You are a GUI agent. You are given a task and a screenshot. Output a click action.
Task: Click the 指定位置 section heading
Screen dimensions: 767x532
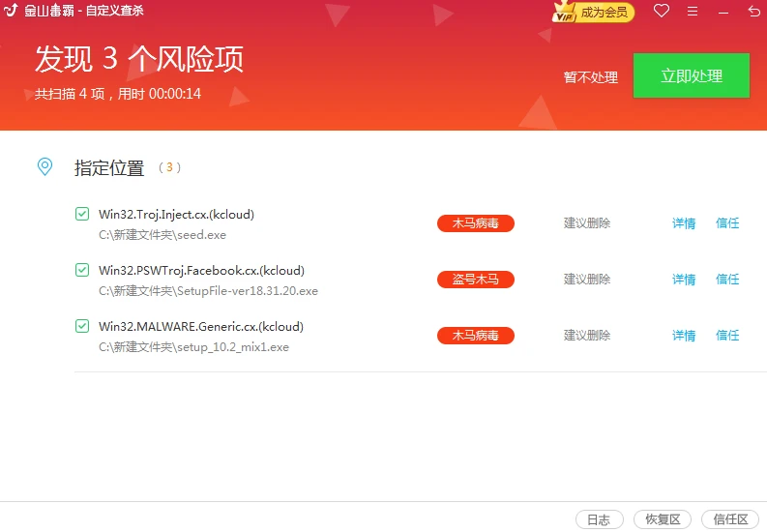click(x=109, y=167)
